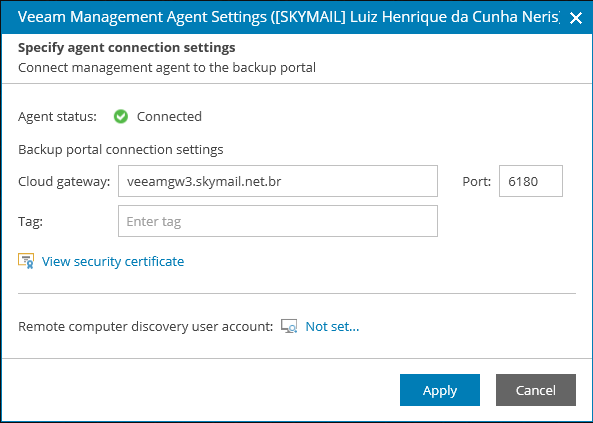Viewport: 593px width, 423px height.
Task: Click the dialog title bar text
Action: click(x=288, y=17)
